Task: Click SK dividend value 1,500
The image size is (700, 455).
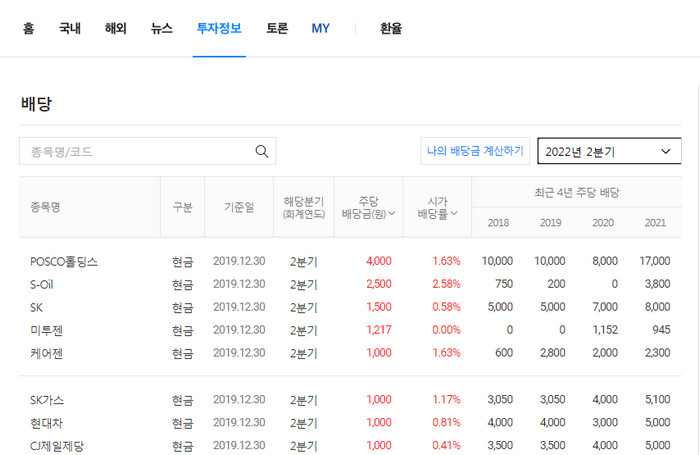Action: [x=379, y=307]
